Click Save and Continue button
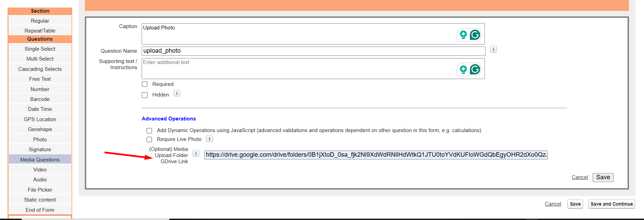The height and width of the screenshot is (220, 644). pyautogui.click(x=611, y=204)
